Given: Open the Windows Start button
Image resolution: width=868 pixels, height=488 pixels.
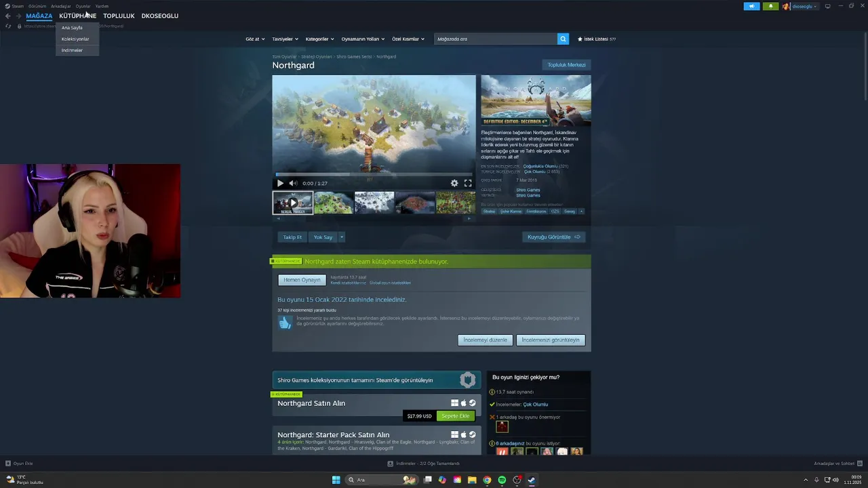Looking at the screenshot, I should [x=336, y=480].
